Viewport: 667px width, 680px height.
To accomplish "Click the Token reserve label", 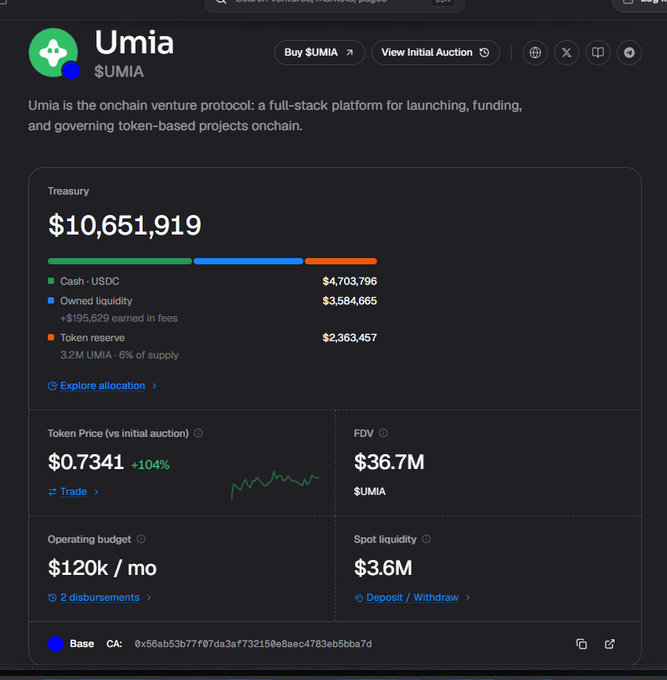I will click(x=92, y=337).
